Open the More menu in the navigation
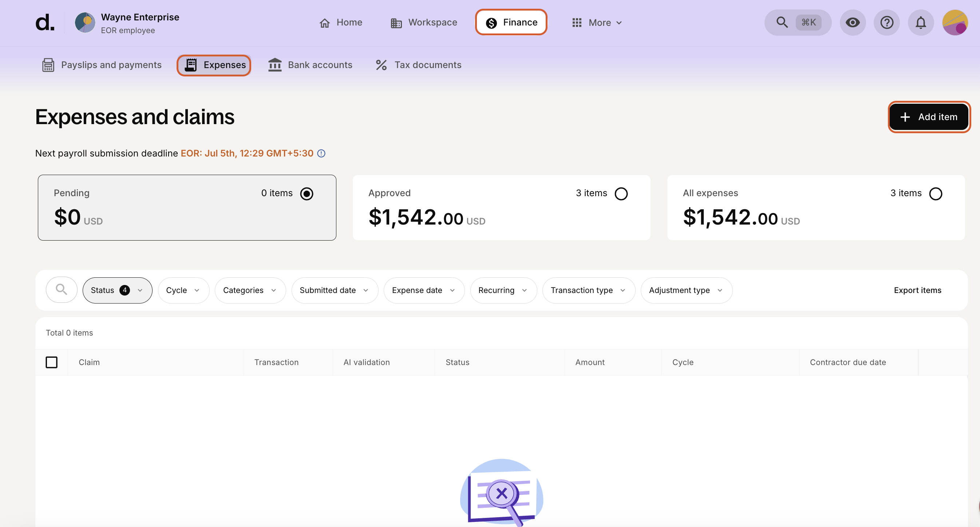980x527 pixels. [x=597, y=22]
